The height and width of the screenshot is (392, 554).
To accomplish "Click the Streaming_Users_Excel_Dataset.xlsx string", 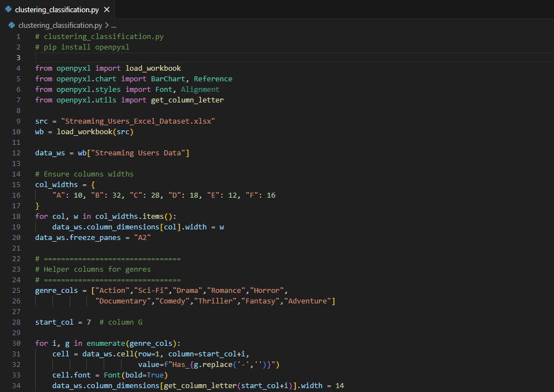I will coord(138,121).
